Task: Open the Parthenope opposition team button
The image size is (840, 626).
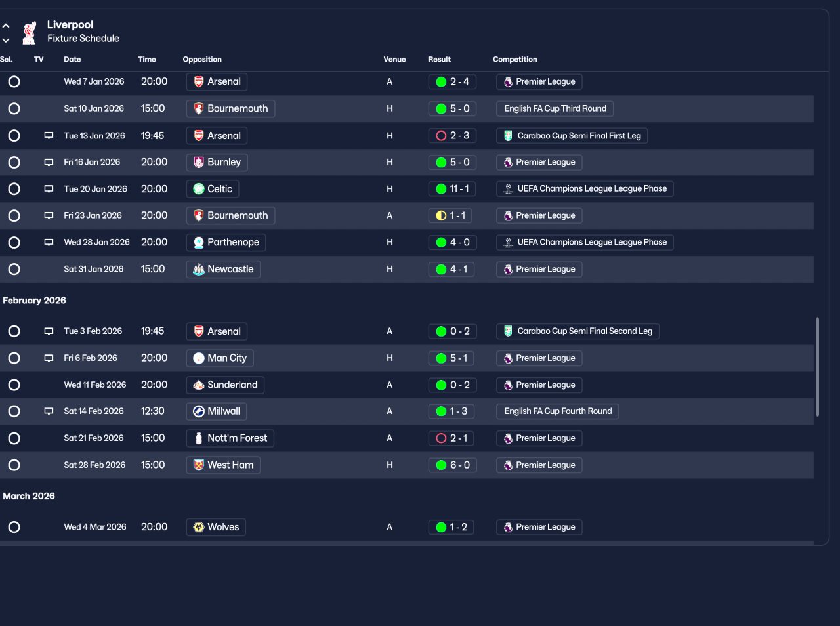Action: pos(226,242)
